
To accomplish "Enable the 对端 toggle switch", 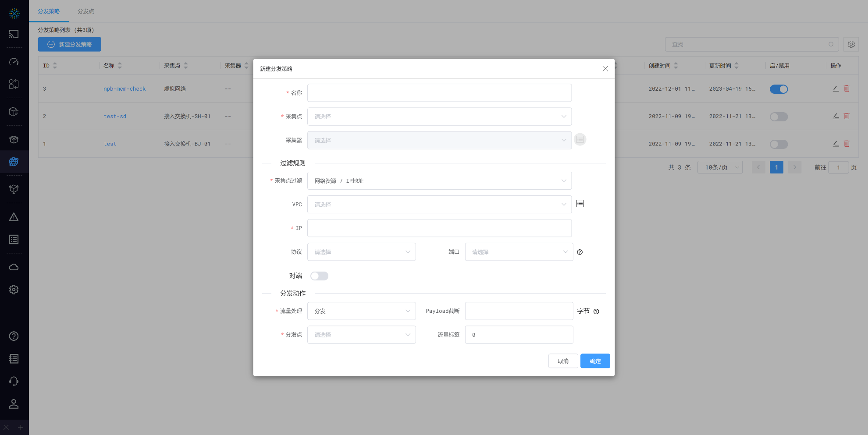I will click(319, 276).
